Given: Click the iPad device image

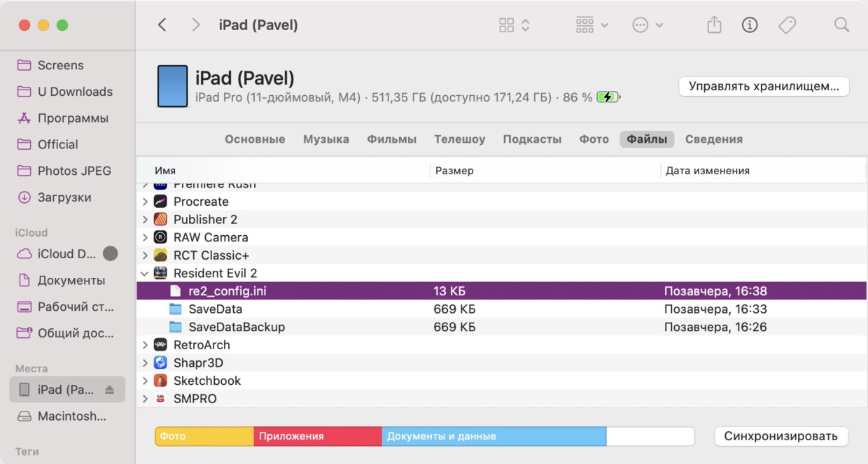Looking at the screenshot, I should coord(172,87).
